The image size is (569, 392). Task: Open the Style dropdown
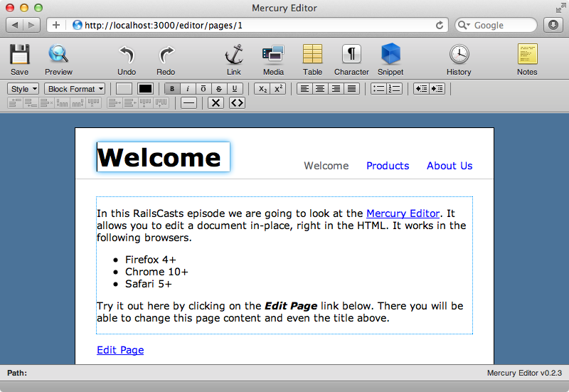23,89
